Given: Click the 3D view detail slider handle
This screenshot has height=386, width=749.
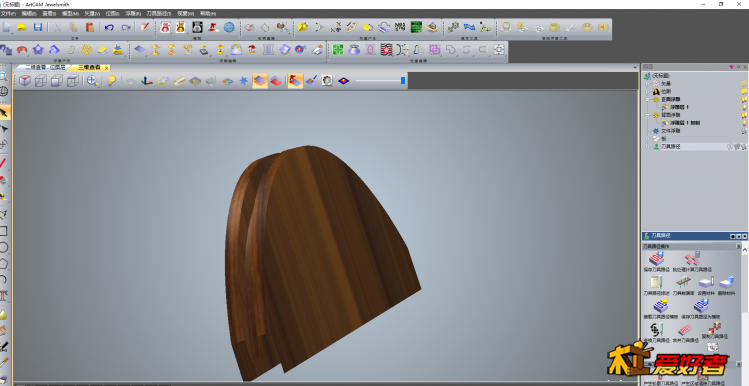Looking at the screenshot, I should coord(403,81).
